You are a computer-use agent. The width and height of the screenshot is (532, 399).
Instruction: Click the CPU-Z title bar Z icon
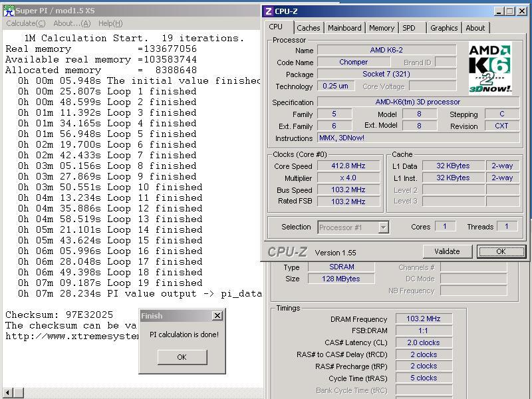[x=269, y=11]
